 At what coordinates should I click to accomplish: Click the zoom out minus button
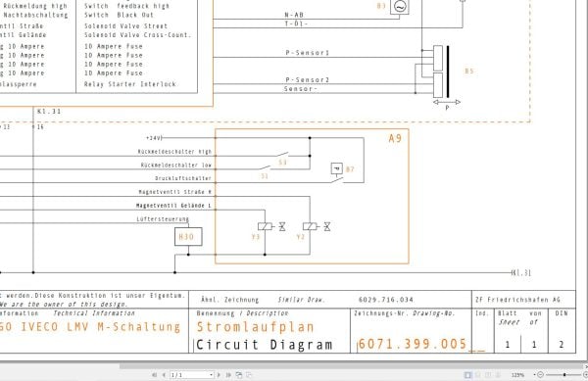pyautogui.click(x=540, y=374)
